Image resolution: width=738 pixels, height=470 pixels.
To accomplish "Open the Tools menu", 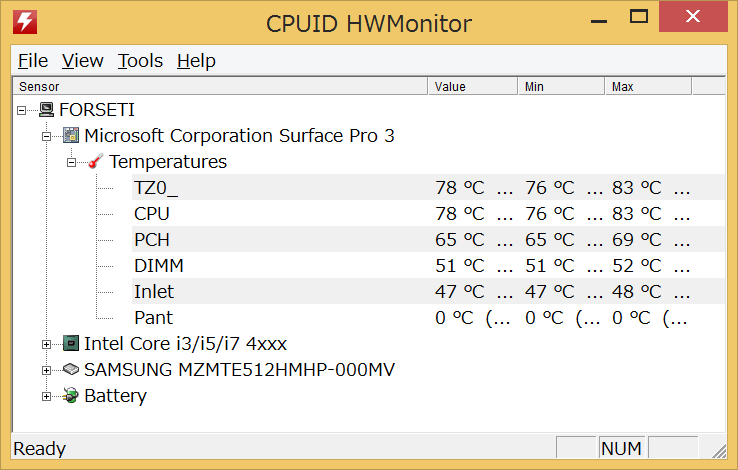I will 140,61.
